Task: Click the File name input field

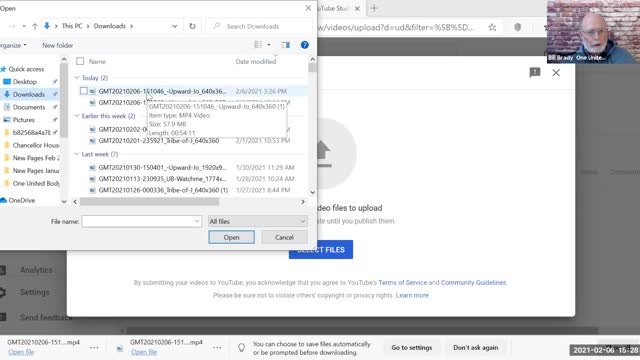Action: pos(141,221)
